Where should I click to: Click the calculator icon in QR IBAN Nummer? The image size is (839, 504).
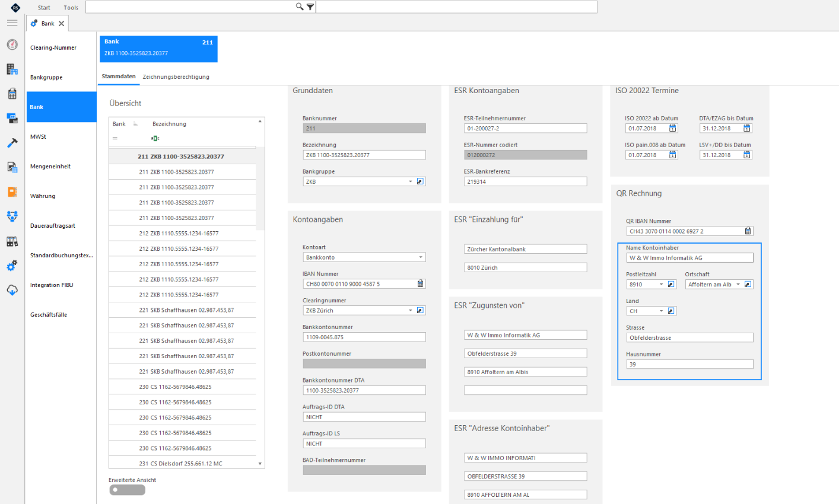748,231
